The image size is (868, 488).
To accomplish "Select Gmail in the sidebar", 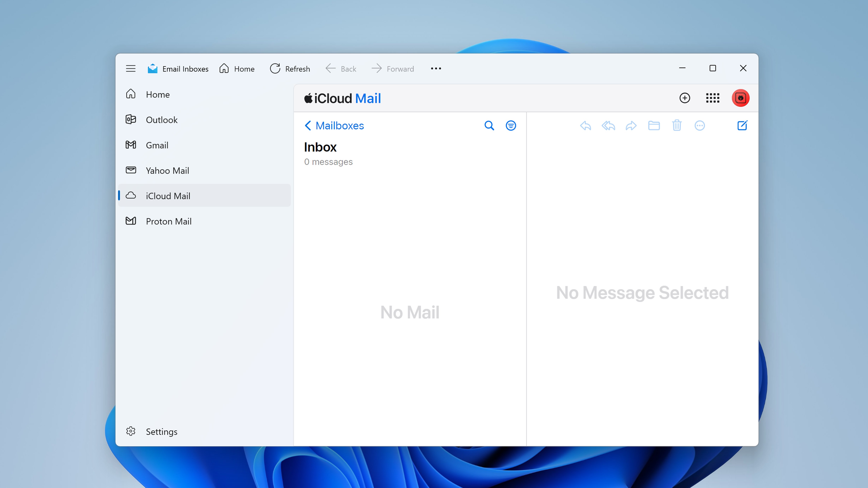I will 157,145.
